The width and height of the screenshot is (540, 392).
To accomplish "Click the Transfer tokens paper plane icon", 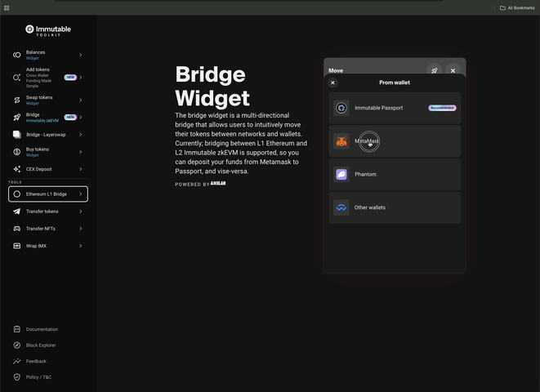I will pyautogui.click(x=16, y=212).
